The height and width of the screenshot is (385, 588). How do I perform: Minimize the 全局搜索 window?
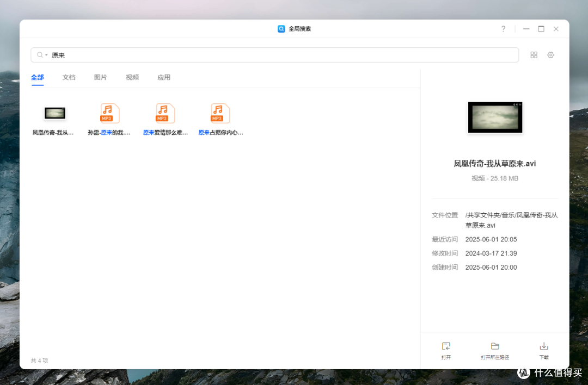click(526, 29)
